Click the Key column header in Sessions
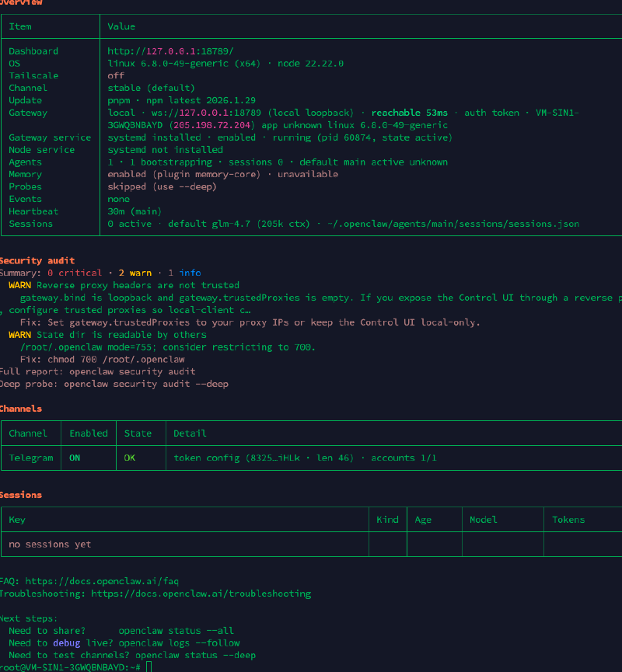 [17, 520]
